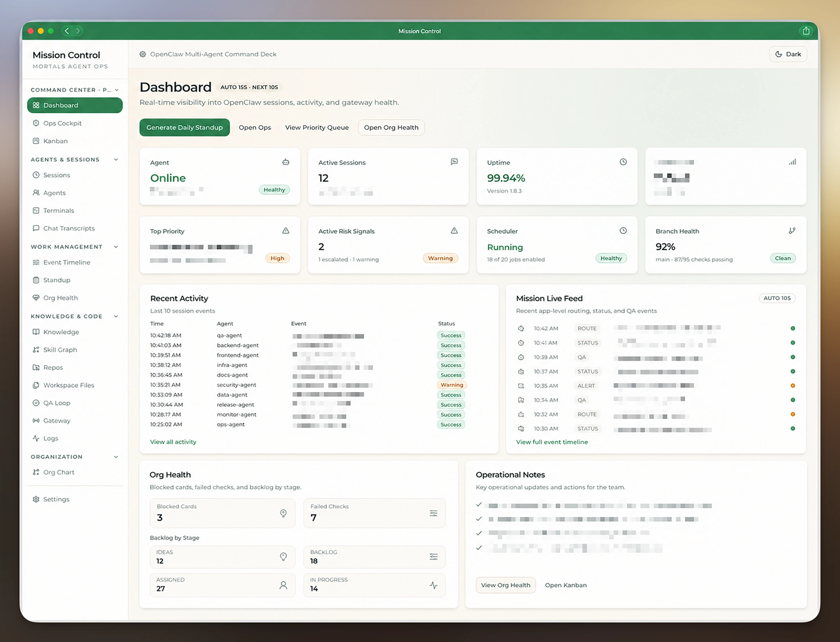This screenshot has width=840, height=642.
Task: Click the clock icon on Scheduler card
Action: pos(623,231)
